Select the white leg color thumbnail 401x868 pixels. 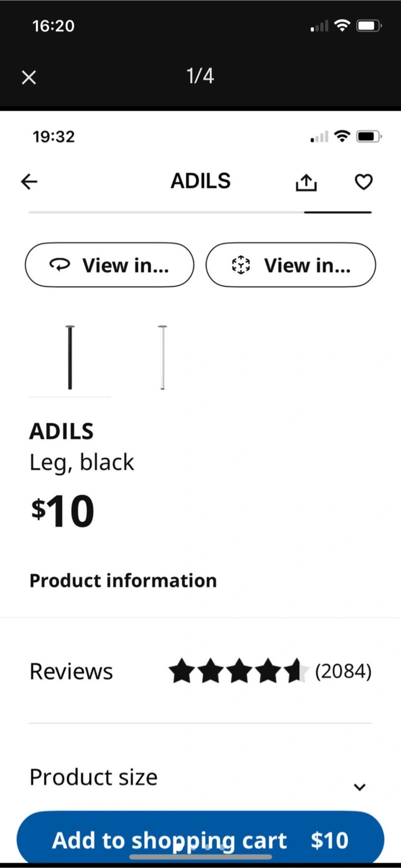[162, 357]
